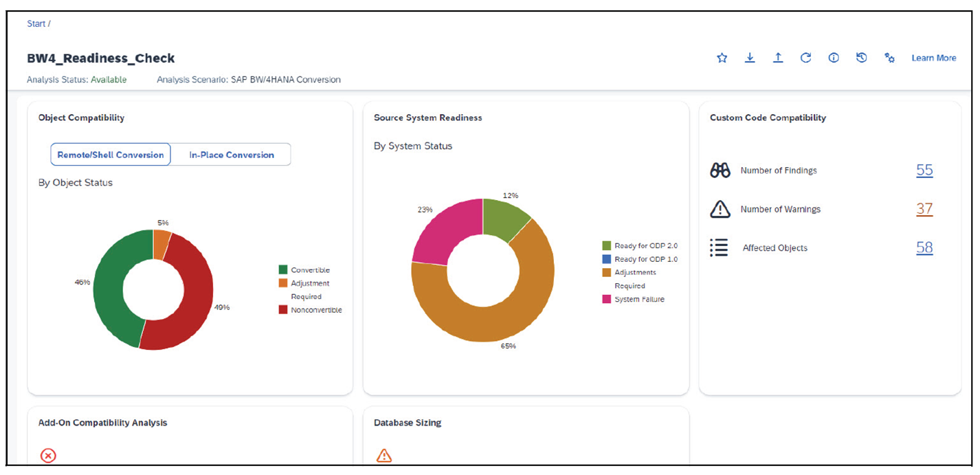
Task: Open the 55 findings detail link
Action: pyautogui.click(x=924, y=170)
